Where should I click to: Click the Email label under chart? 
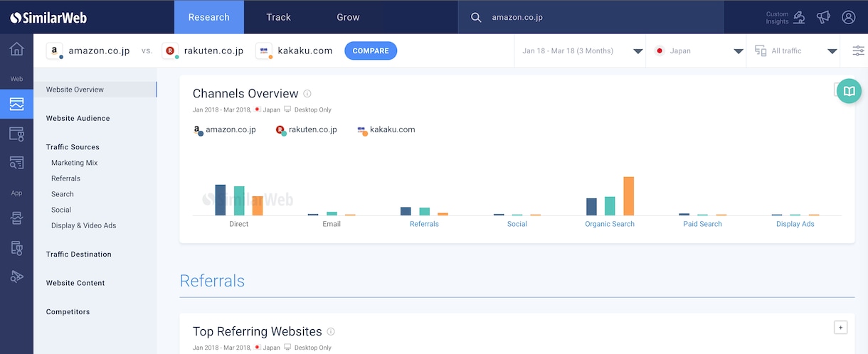coord(332,224)
